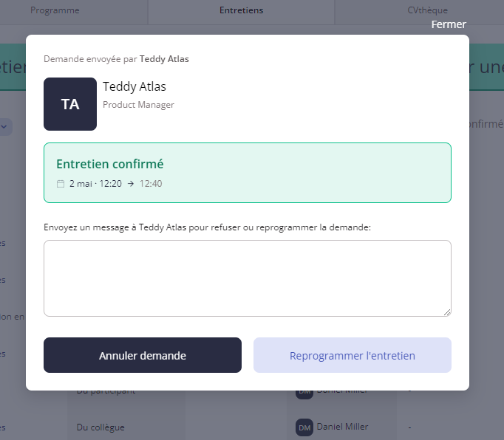Click the arrow icon between interview times
504x440 pixels.
pos(131,184)
